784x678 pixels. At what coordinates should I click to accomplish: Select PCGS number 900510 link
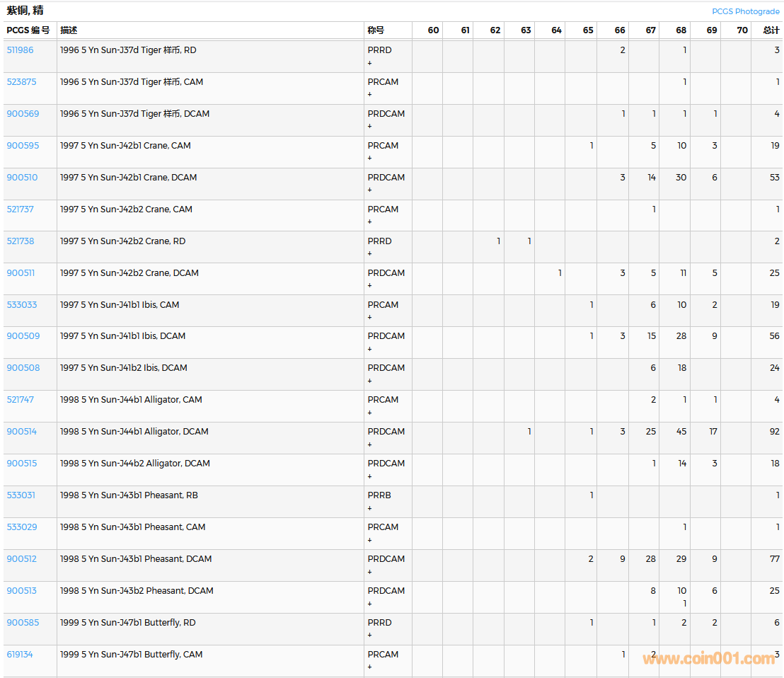coord(22,178)
